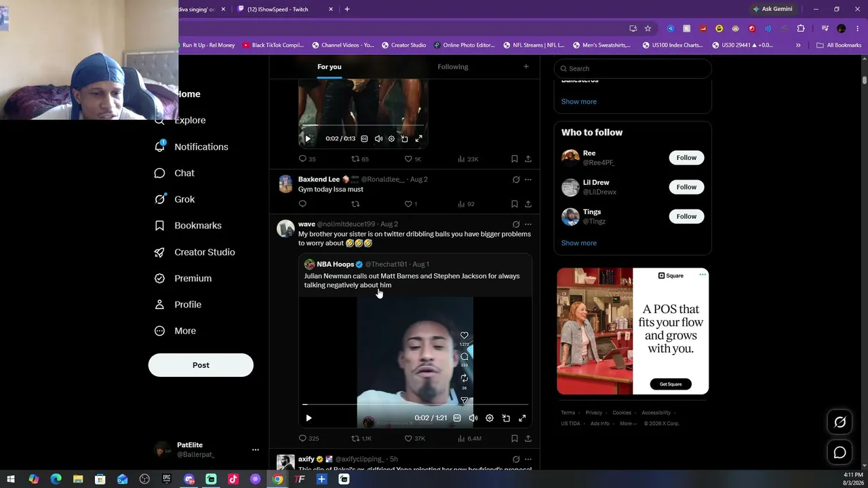The image size is (868, 488).
Task: Share wave's tweet with 6.4M views
Action: [x=528, y=439]
